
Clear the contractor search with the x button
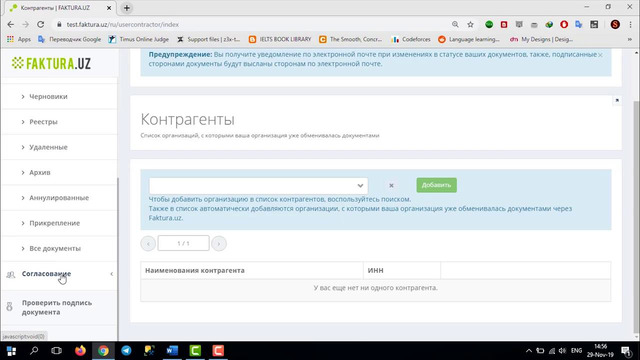391,185
